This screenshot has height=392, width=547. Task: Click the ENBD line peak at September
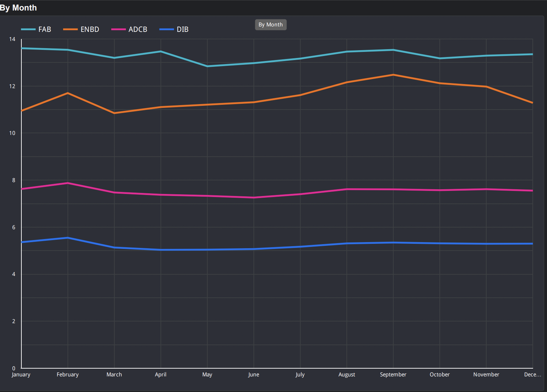pos(393,75)
